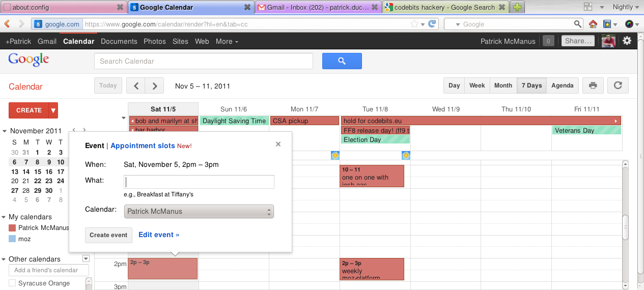Go to next week with right arrow

[x=155, y=86]
